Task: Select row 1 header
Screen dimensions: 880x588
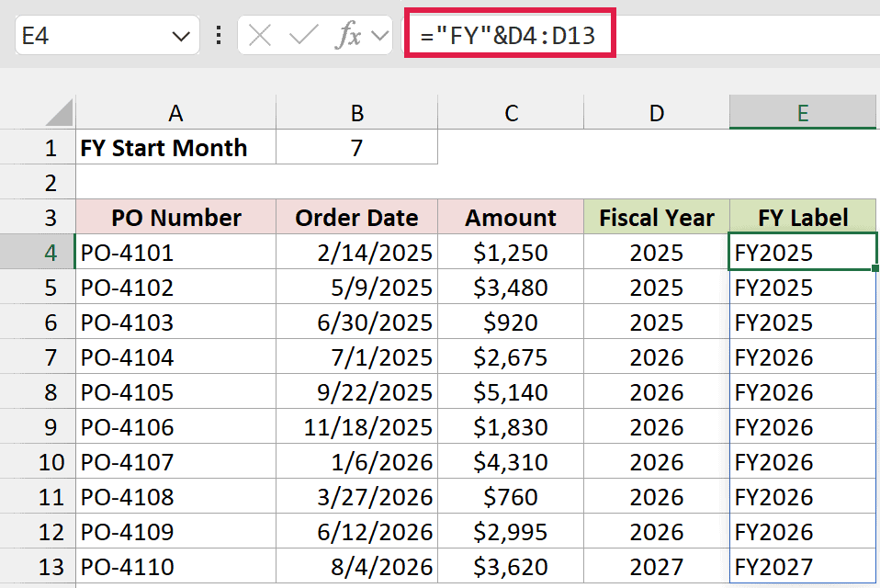Action: (38, 148)
